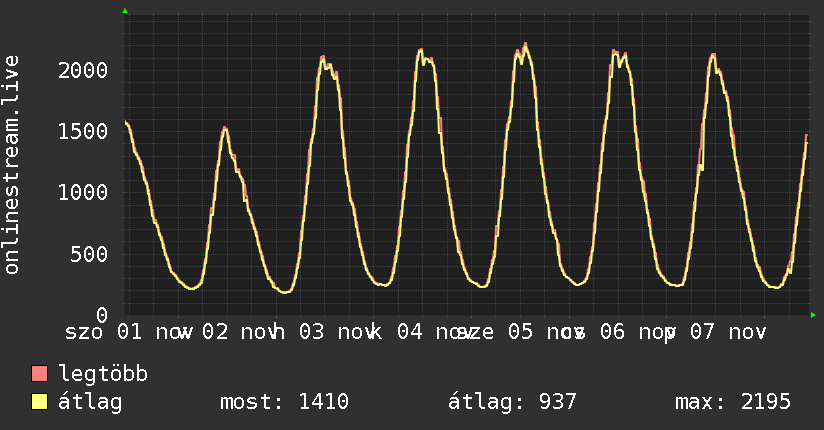Click the onlinestream.live vertical axis title
This screenshot has height=430, width=824.
(13, 165)
